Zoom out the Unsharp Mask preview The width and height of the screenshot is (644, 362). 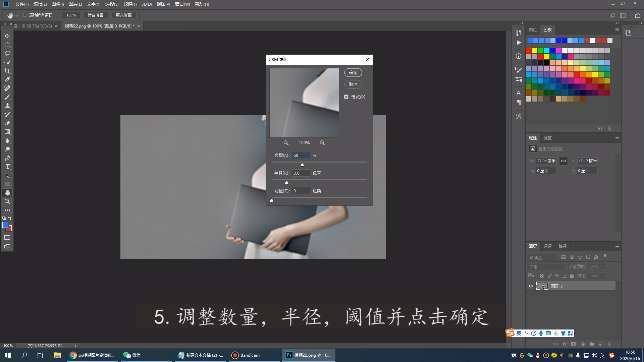point(285,143)
